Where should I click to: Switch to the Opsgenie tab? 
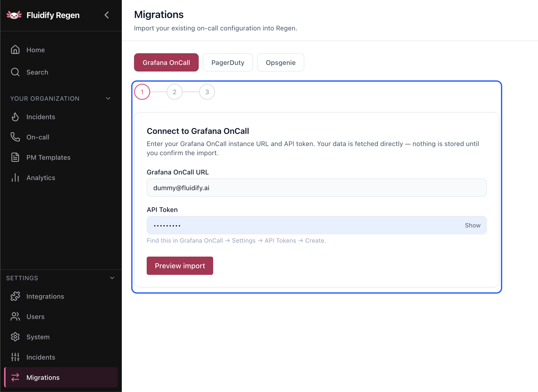(x=281, y=62)
